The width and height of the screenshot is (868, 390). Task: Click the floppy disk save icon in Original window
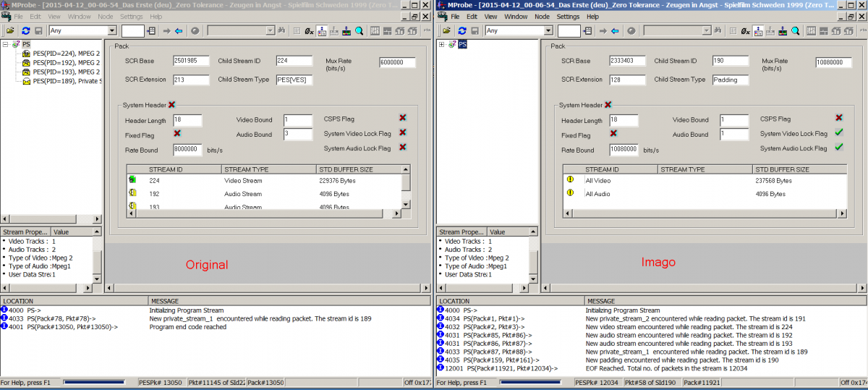(x=38, y=31)
